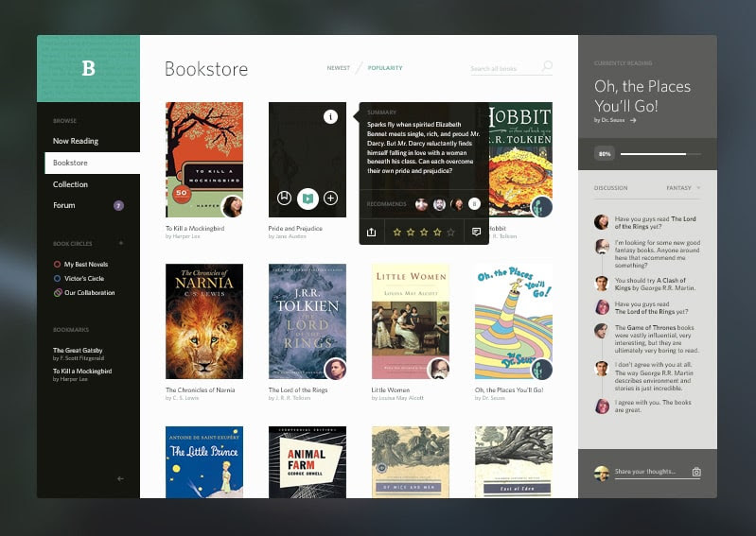Open My Best Novels book circle
Image resolution: width=756 pixels, height=536 pixels.
point(86,264)
